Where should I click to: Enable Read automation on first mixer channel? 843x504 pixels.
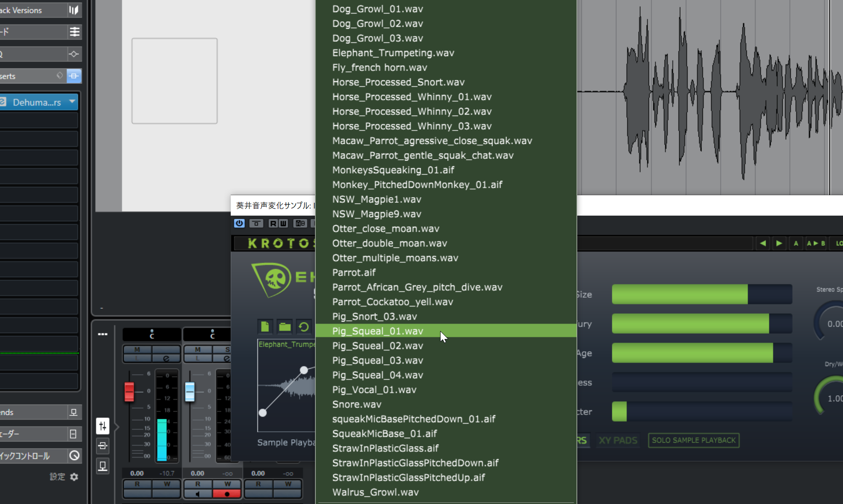137,484
